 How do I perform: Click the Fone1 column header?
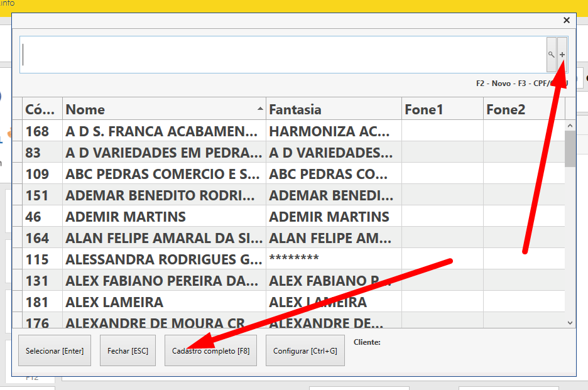click(442, 109)
